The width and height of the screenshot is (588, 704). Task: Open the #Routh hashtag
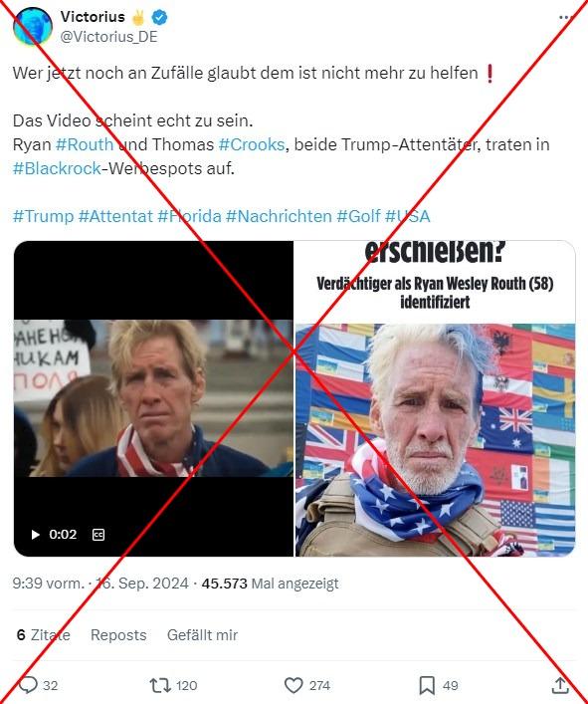[85, 144]
